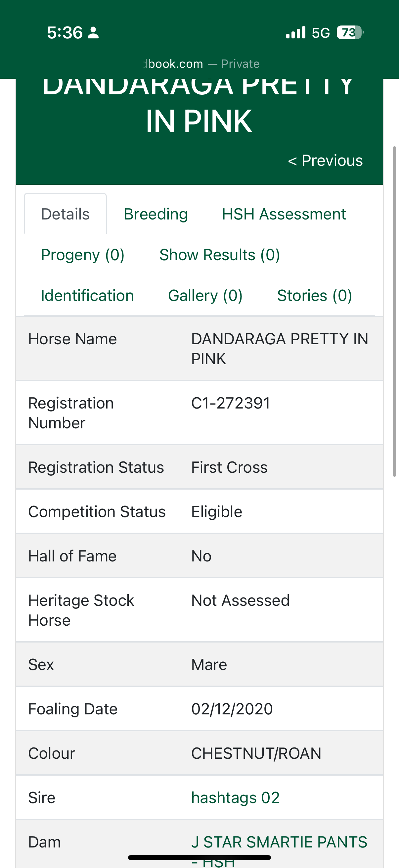Screen dimensions: 399x868
Task: View the Stories (0) tab
Action: pyautogui.click(x=315, y=296)
